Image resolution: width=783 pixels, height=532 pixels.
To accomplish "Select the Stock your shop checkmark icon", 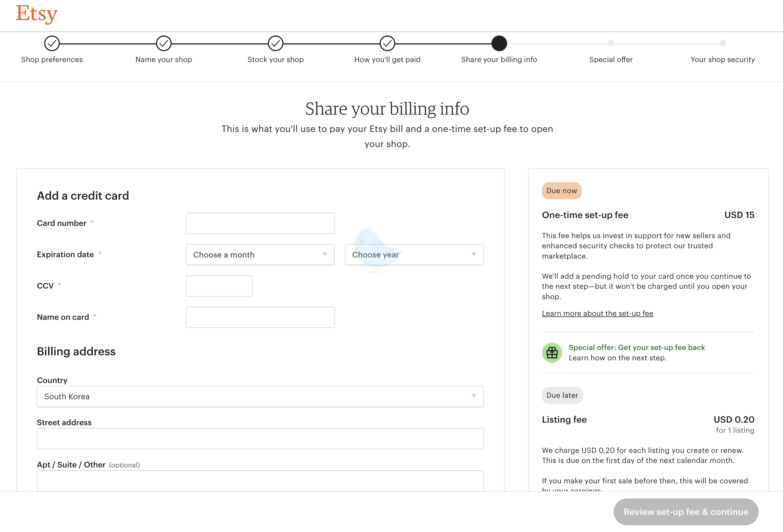I will pos(276,43).
